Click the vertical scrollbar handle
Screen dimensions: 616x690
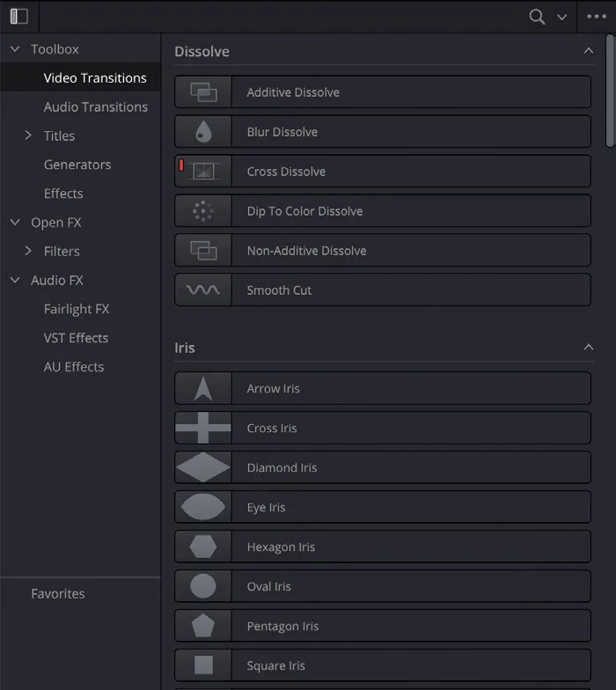coord(609,91)
